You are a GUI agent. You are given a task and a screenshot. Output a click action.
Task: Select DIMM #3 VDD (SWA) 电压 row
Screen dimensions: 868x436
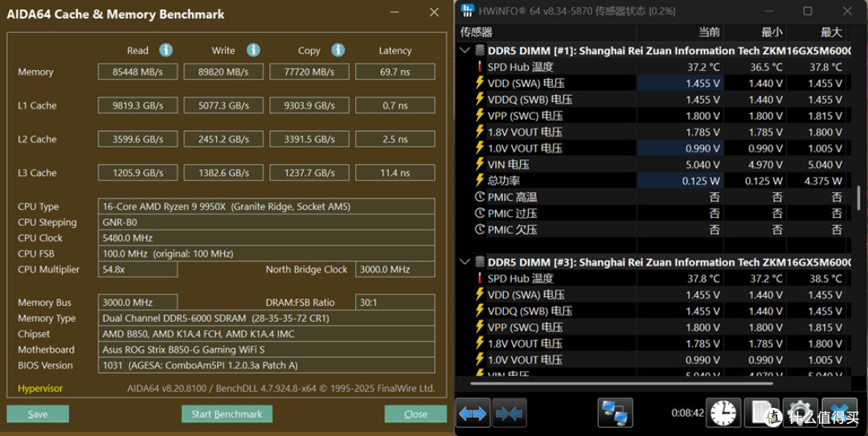click(653, 294)
